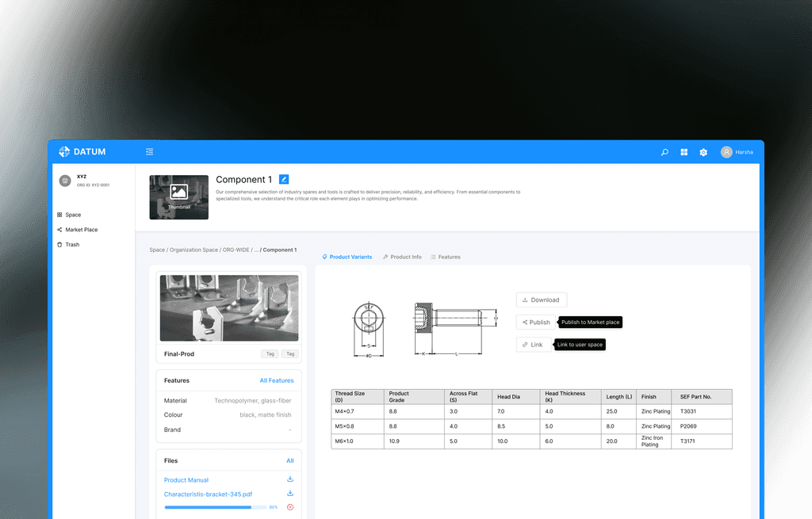Edit Component 1 title using pencil icon

(x=284, y=179)
